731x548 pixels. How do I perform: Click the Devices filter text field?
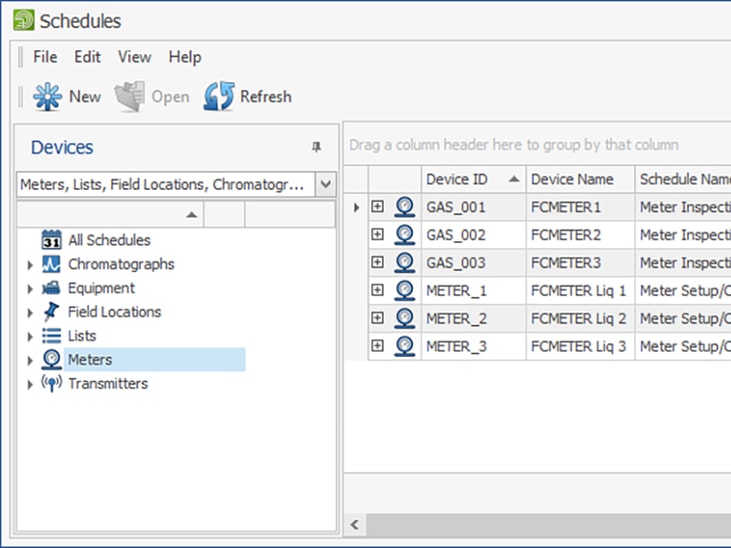click(x=166, y=184)
